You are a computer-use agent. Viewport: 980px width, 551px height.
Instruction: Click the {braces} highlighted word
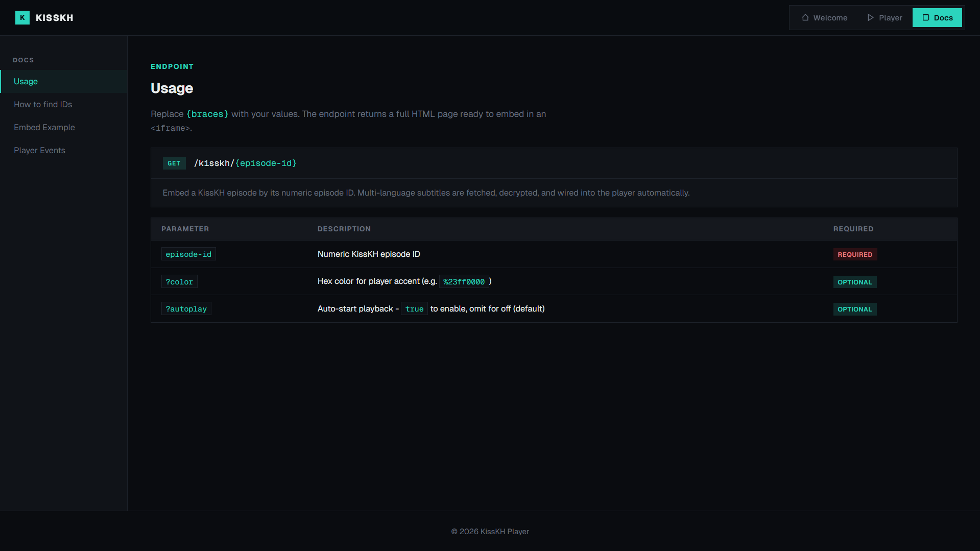[207, 114]
